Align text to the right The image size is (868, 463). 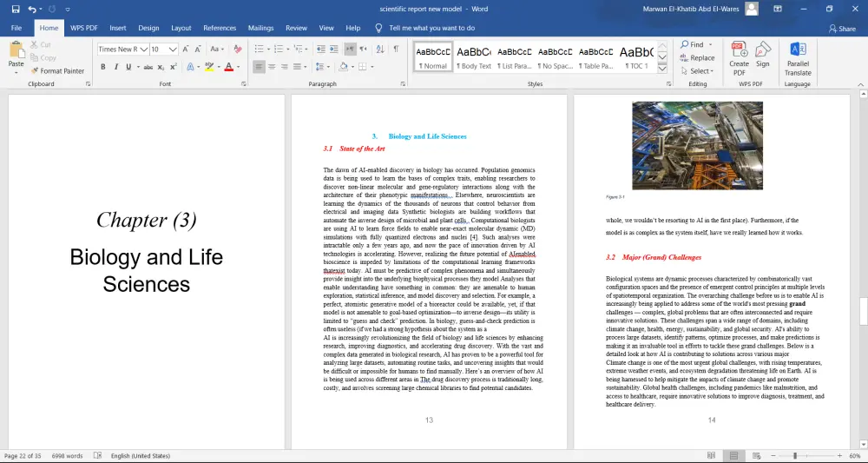point(284,67)
